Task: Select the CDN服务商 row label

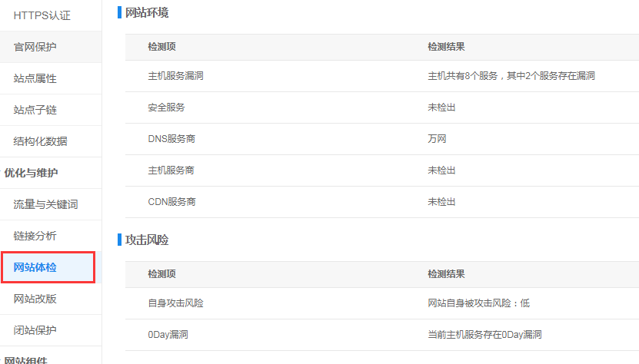Action: tap(171, 202)
